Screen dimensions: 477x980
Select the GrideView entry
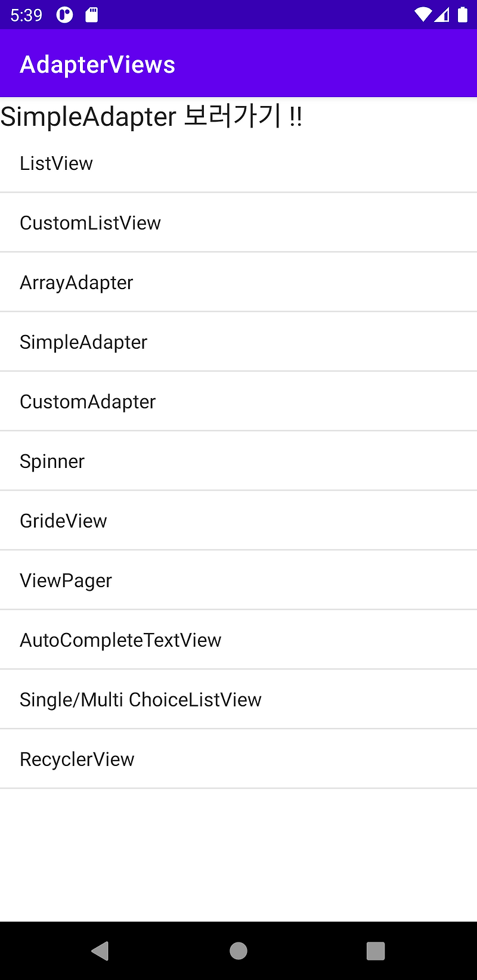(63, 520)
